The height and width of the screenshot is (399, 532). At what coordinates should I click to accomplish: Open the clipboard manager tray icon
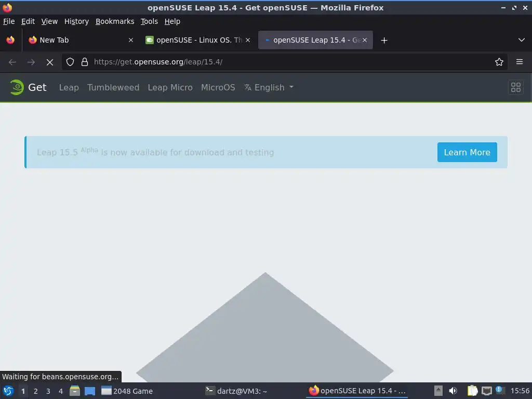(x=473, y=391)
